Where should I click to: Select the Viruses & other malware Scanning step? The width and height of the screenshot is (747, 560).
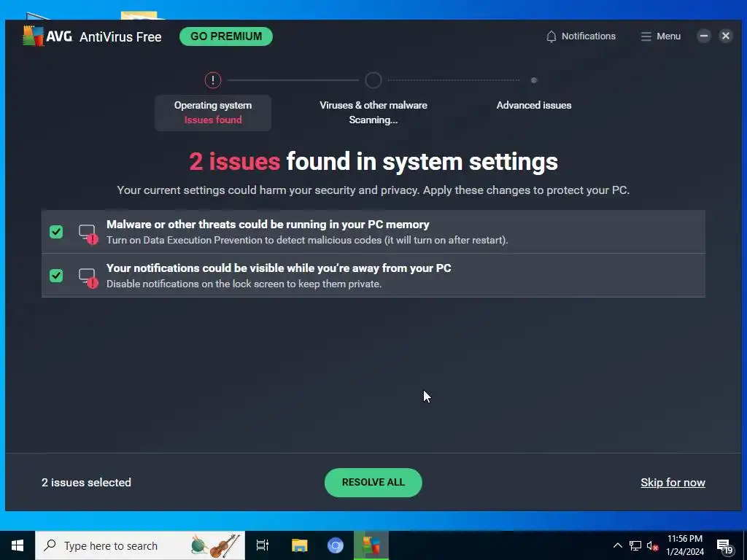[373, 113]
